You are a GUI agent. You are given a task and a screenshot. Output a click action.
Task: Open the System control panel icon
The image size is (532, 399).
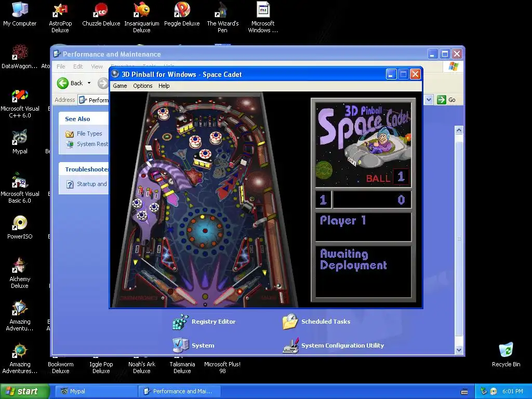coord(180,345)
